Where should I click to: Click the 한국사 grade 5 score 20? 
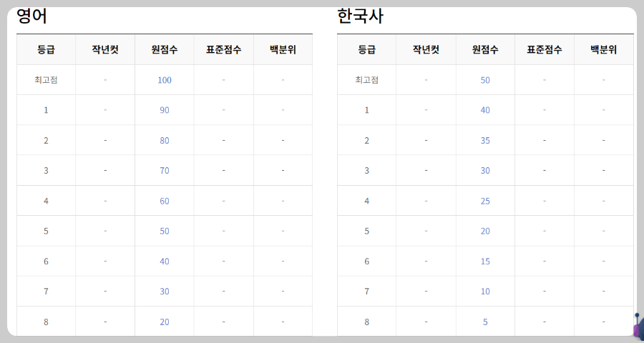coord(485,231)
